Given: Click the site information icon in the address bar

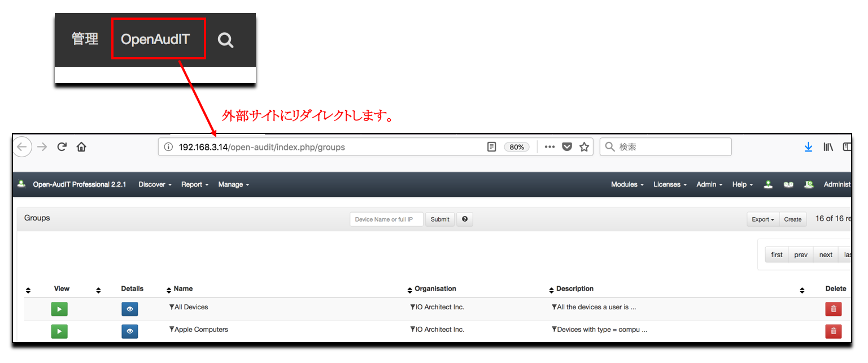Looking at the screenshot, I should [x=168, y=147].
